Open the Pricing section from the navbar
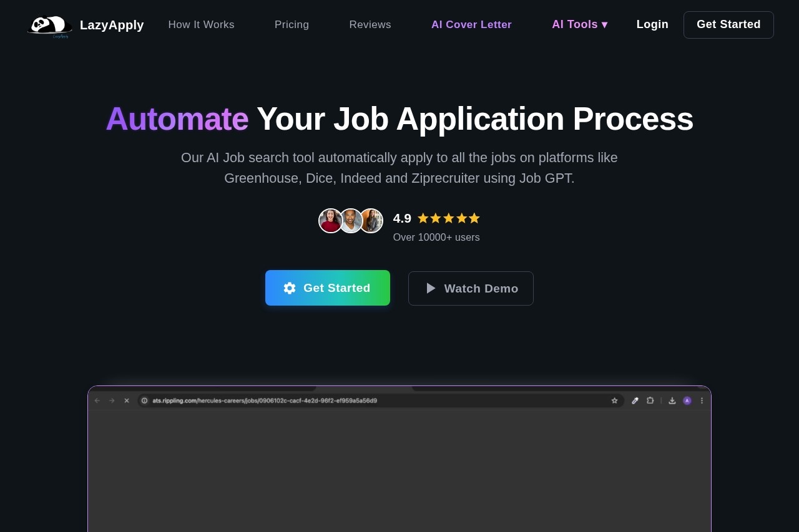799x532 pixels. coord(292,24)
